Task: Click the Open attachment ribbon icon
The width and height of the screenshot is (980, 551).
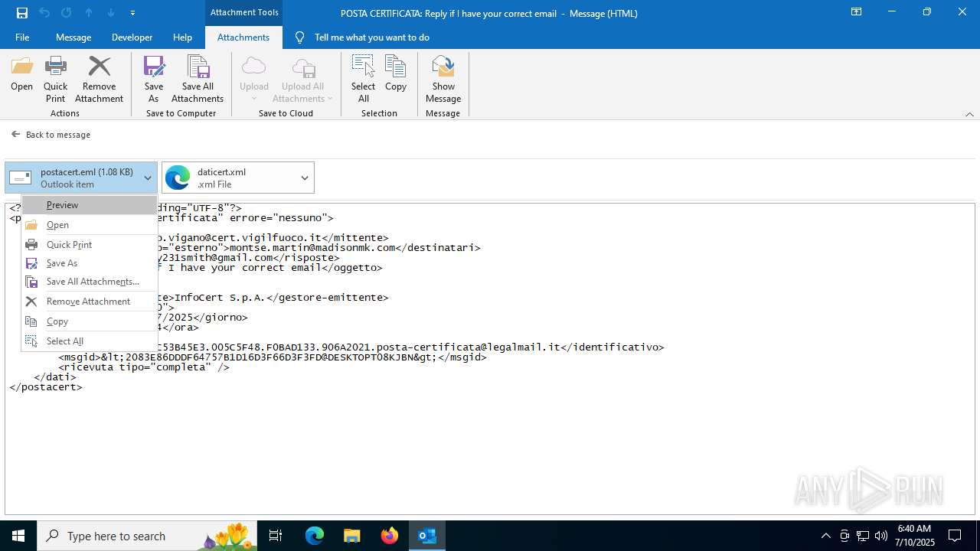Action: pos(21,74)
